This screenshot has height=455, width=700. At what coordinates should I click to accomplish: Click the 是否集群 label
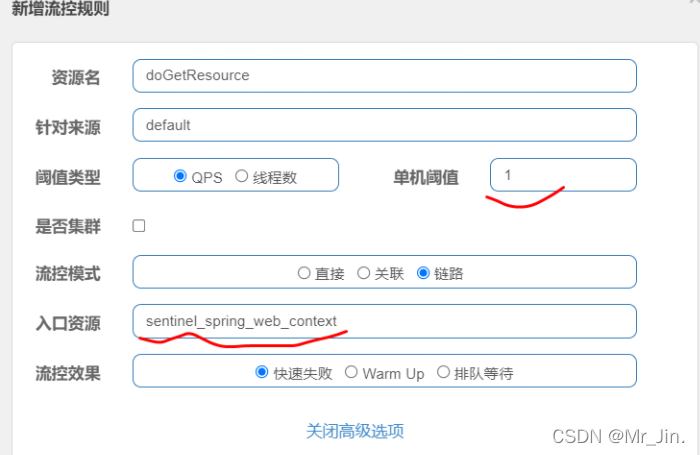[x=68, y=226]
